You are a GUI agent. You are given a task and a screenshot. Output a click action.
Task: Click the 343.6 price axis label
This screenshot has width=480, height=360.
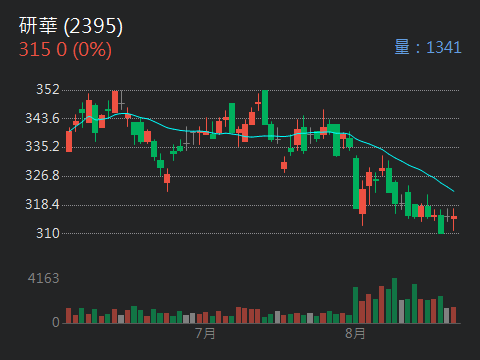click(x=42, y=118)
